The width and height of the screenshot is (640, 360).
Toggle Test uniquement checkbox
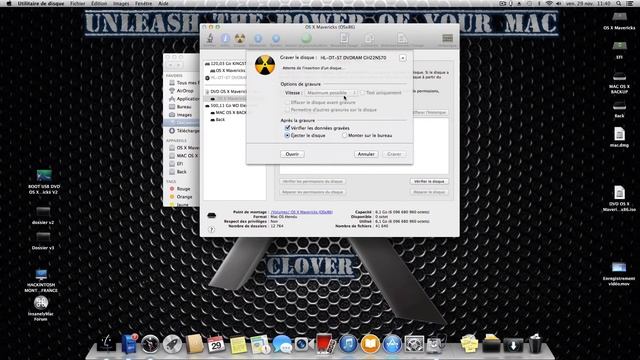(x=362, y=93)
